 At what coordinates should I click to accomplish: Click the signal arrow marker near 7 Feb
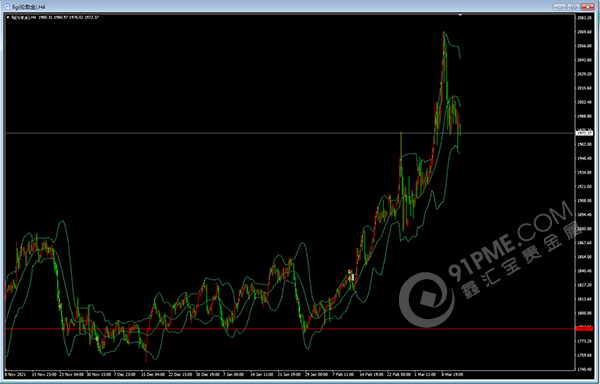tap(350, 273)
